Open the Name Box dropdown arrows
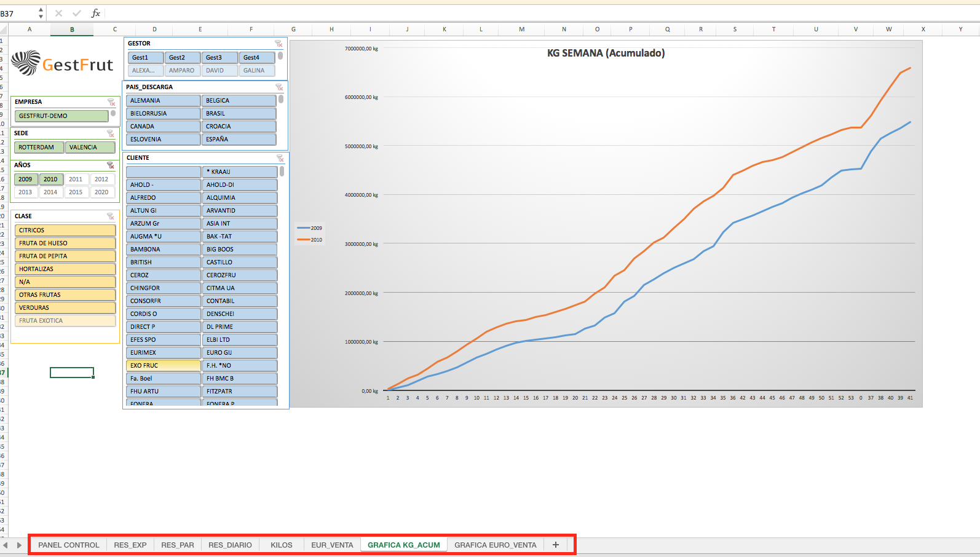Viewport: 980px width, 557px height. [41, 13]
